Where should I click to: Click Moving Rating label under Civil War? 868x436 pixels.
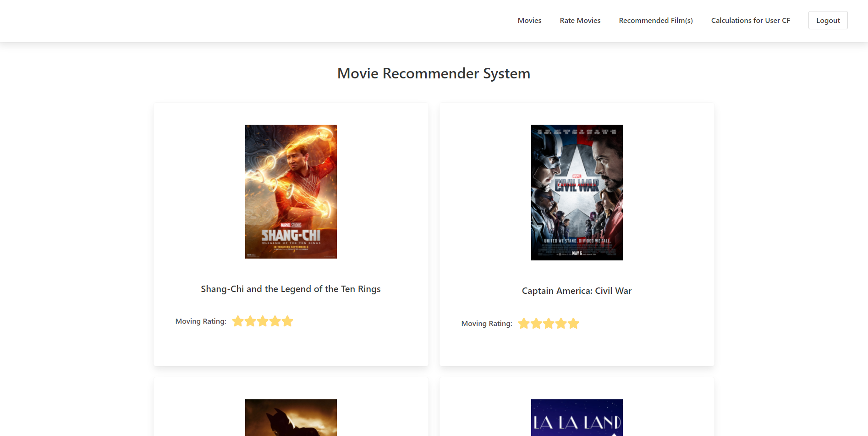[487, 324]
